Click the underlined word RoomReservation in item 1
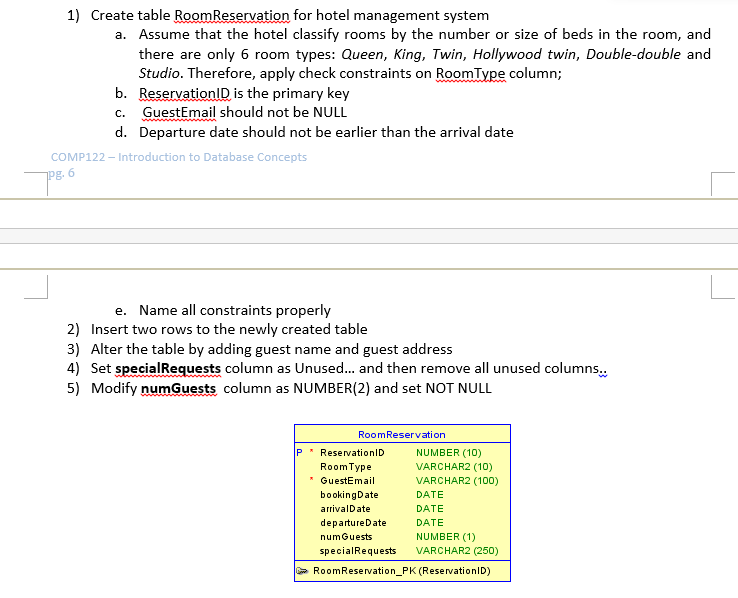 [x=232, y=16]
